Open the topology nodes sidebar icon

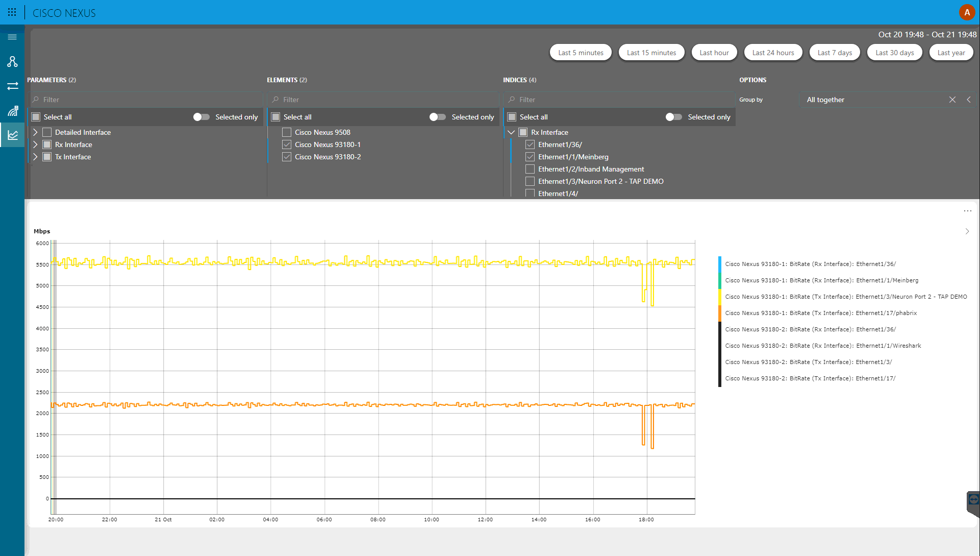point(12,61)
